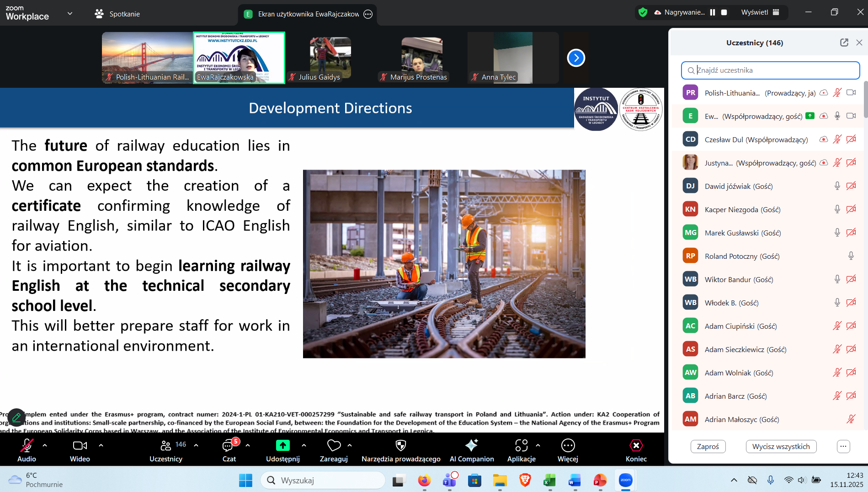Pause the recording in the top bar
Image resolution: width=868 pixels, height=492 pixels.
713,12
